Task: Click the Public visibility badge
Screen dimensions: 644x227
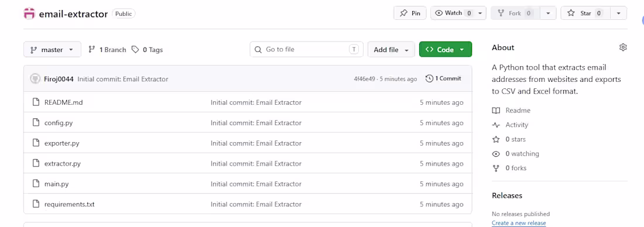Action: tap(124, 13)
